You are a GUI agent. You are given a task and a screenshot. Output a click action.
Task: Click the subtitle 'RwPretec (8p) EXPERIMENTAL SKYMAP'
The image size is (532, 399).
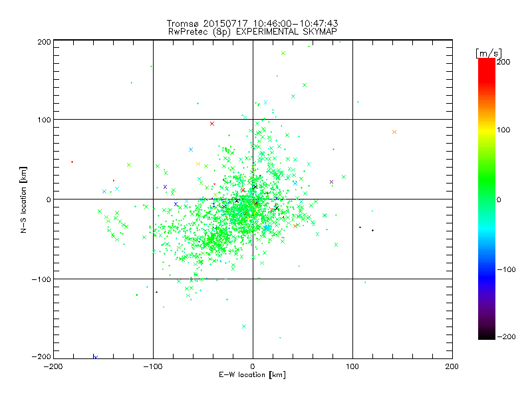253,31
